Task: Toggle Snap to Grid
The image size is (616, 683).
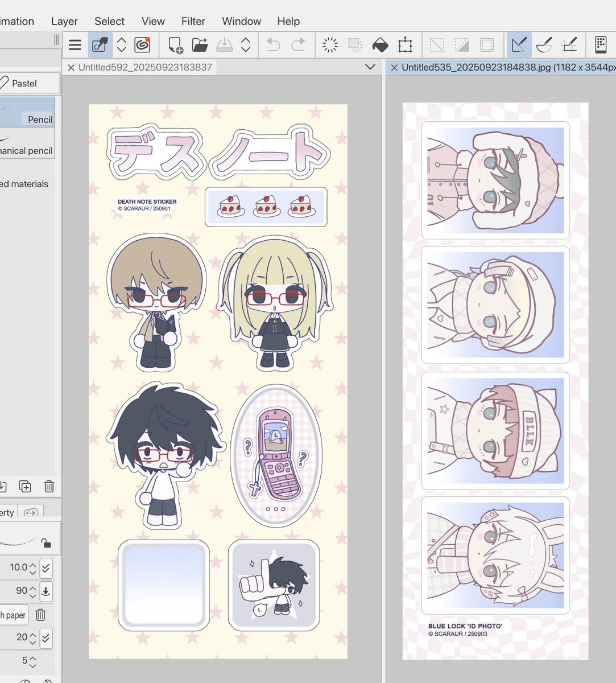Action: (x=569, y=45)
